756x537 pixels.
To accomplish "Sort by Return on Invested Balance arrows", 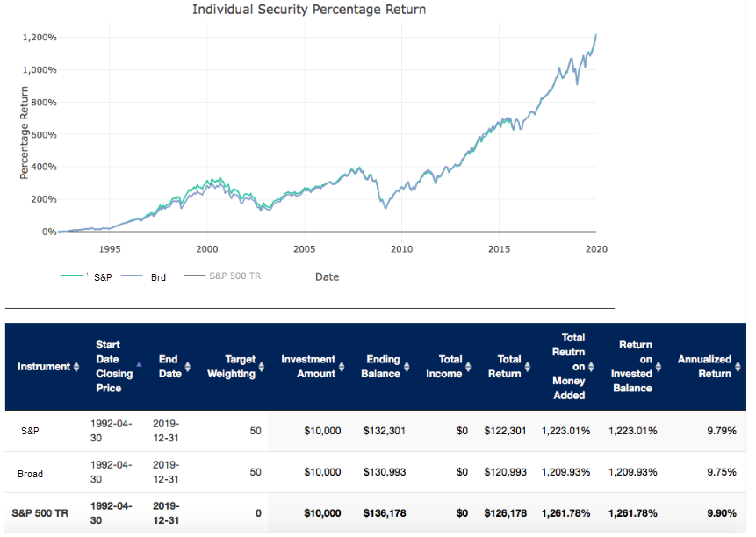I will coord(659,367).
